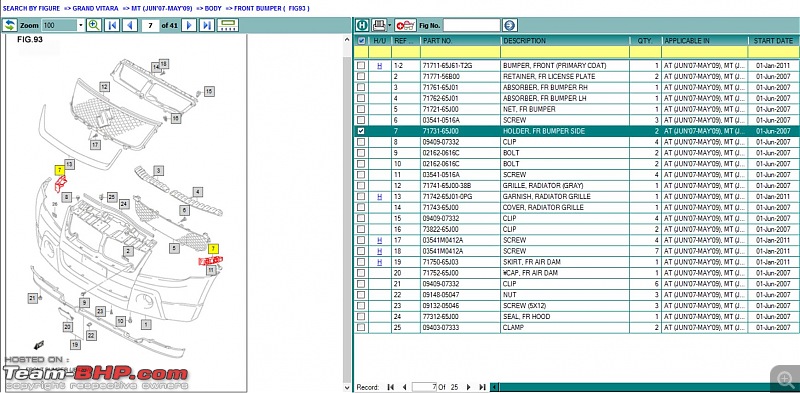Toggle the select-all header checkbox
Image resolution: width=800 pixels, height=393 pixels.
coord(361,40)
